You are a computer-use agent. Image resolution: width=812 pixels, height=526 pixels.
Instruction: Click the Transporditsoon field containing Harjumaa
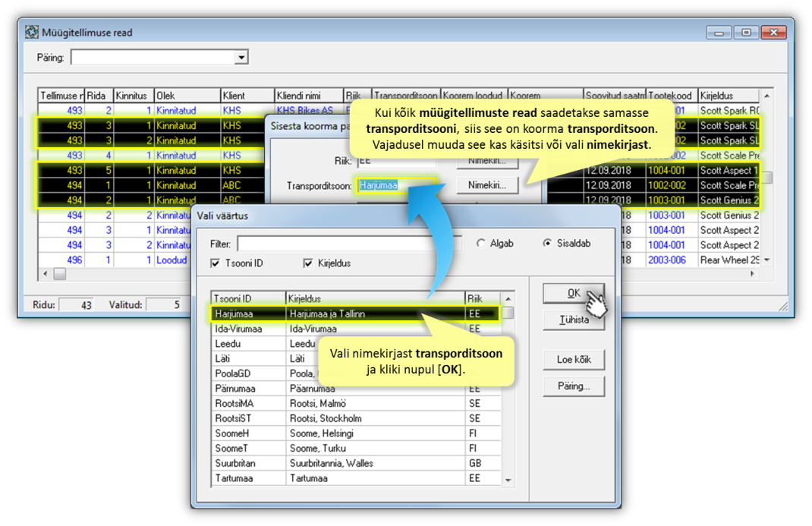click(396, 185)
